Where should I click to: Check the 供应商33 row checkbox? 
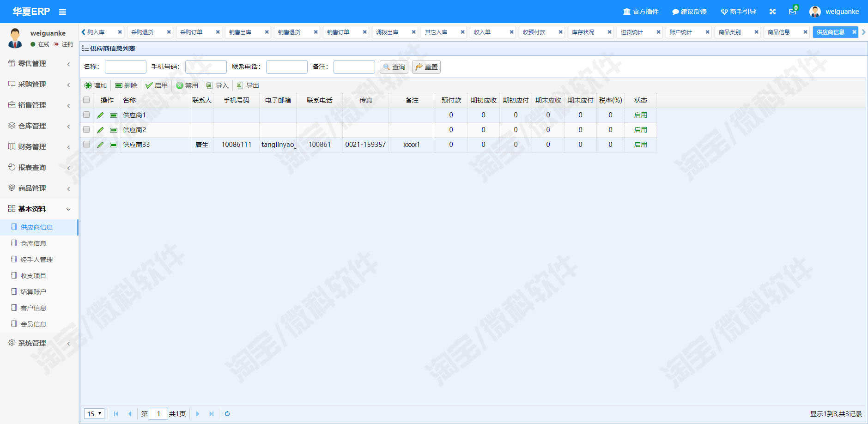point(86,144)
